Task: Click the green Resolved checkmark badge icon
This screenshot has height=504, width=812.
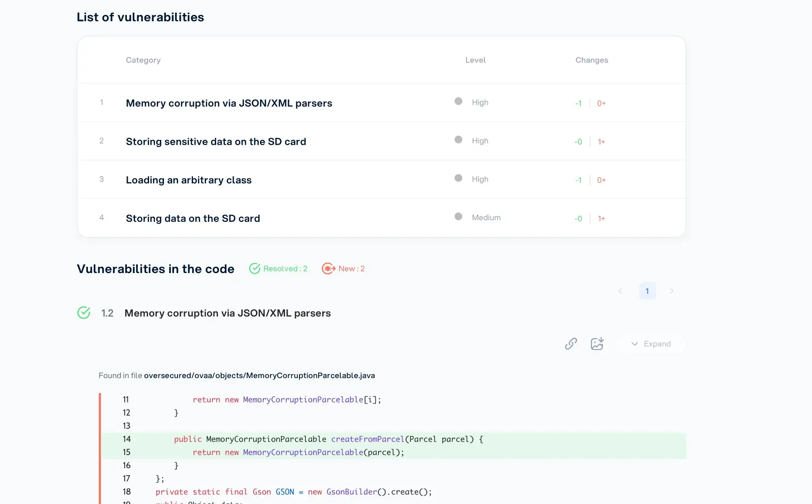Action: pos(255,268)
